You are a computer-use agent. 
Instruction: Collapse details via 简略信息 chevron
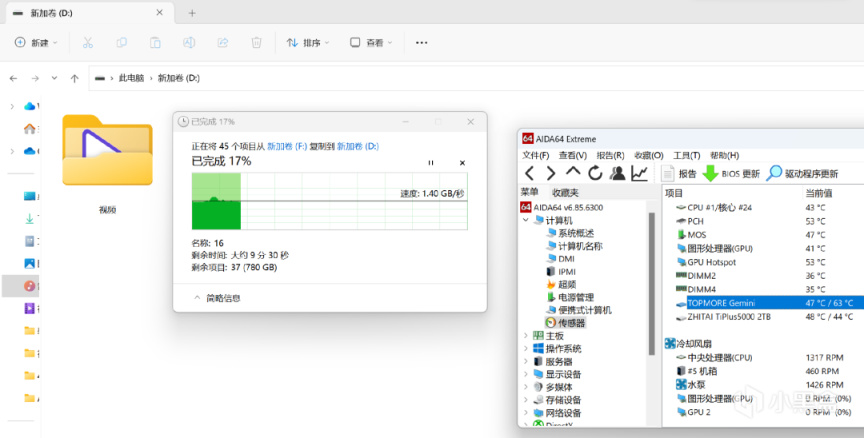(x=197, y=298)
